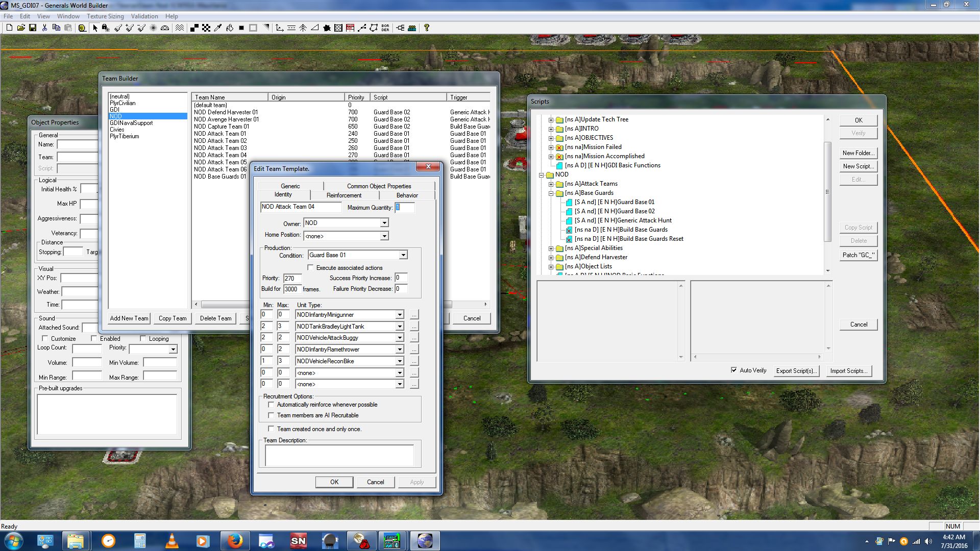
Task: Open the Home Position dropdown
Action: pyautogui.click(x=384, y=236)
